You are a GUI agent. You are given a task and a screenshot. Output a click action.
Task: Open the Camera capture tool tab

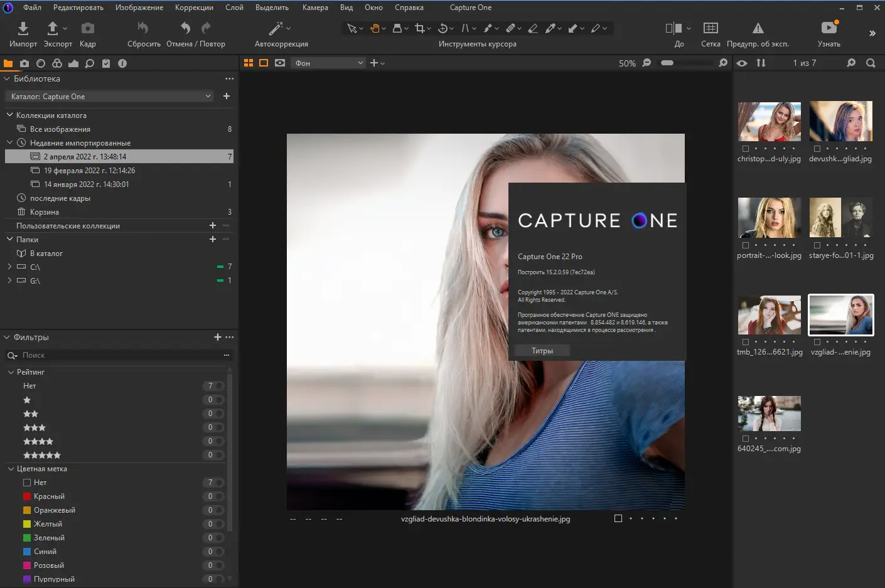point(24,63)
